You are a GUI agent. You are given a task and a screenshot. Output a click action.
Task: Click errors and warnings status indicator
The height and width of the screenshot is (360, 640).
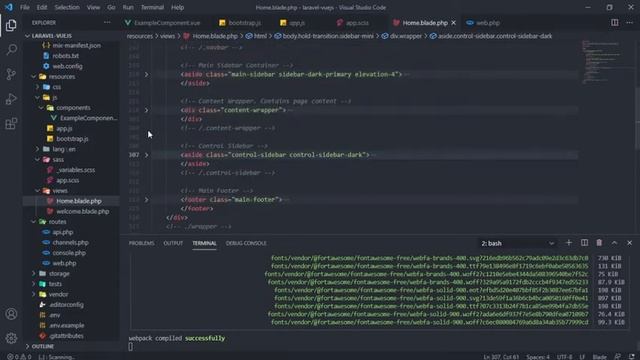tap(19, 357)
